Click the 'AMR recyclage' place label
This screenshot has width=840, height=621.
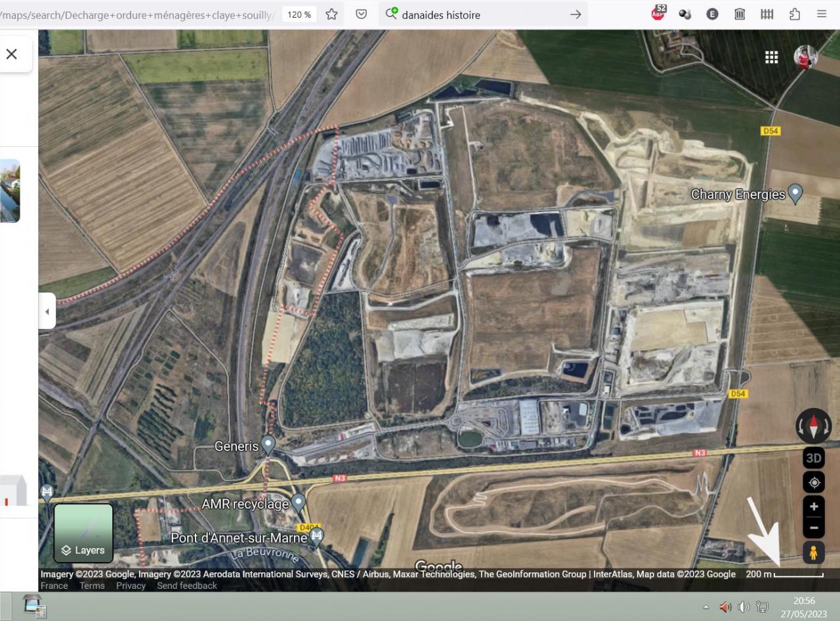(245, 504)
